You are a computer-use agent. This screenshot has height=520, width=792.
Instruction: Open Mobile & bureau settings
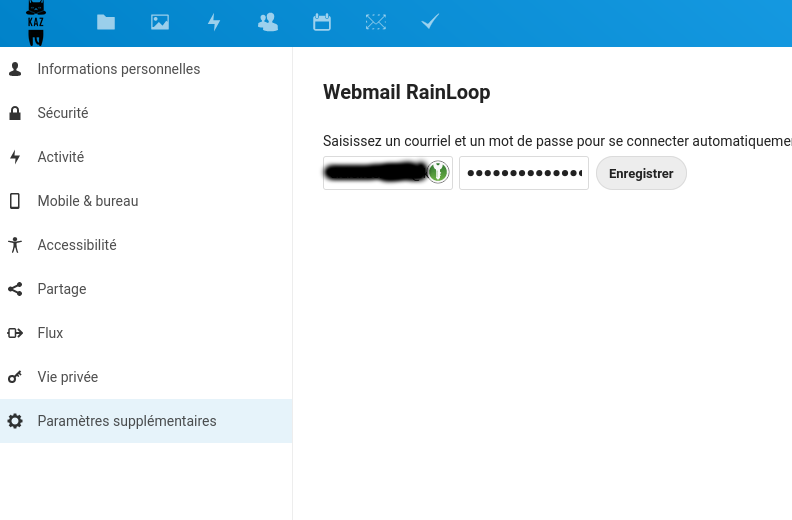tap(88, 201)
